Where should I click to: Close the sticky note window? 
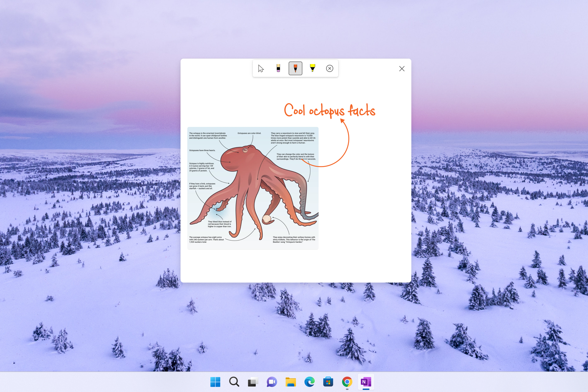click(402, 68)
